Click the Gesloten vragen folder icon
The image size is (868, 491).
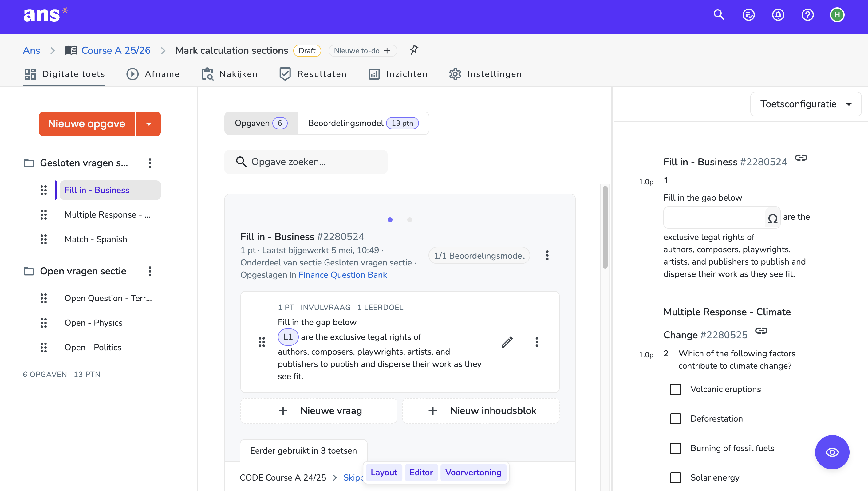(x=29, y=163)
